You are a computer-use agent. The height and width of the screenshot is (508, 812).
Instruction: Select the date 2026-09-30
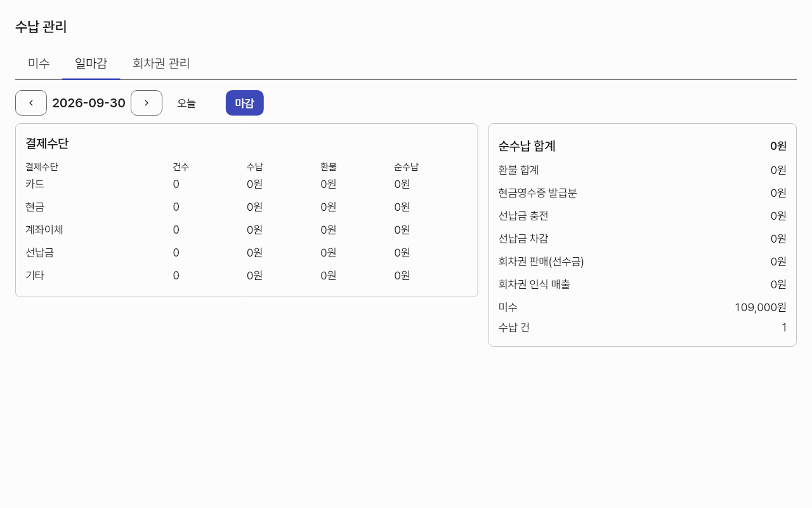point(89,103)
